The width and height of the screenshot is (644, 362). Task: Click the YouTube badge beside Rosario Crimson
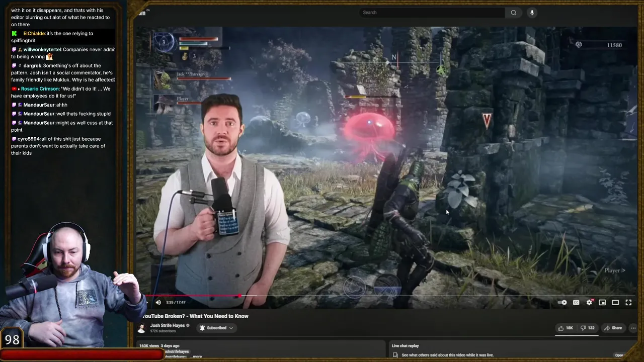tap(15, 89)
